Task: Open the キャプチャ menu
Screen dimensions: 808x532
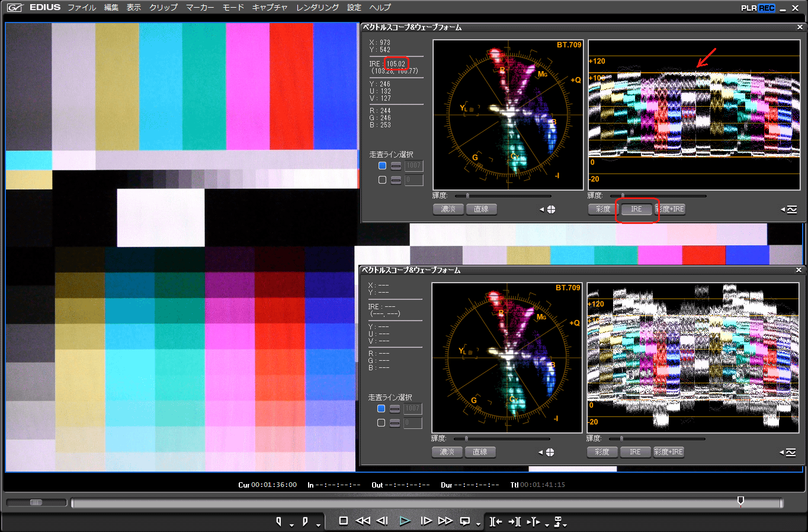Action: click(270, 8)
